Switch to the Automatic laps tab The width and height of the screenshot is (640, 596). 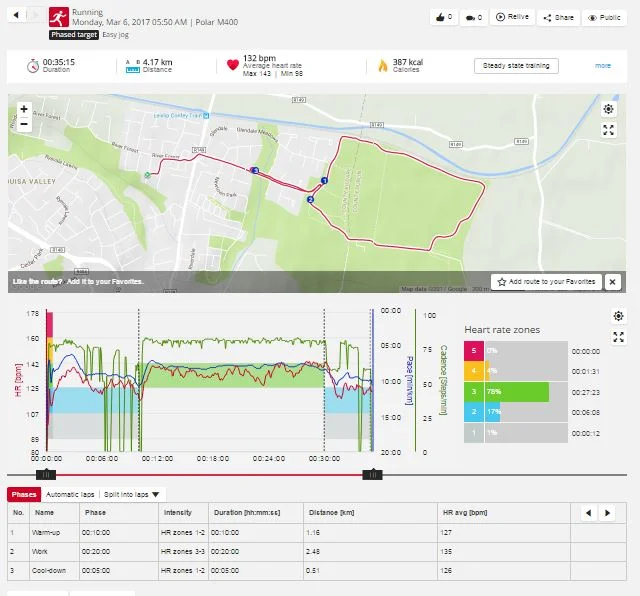[x=69, y=494]
